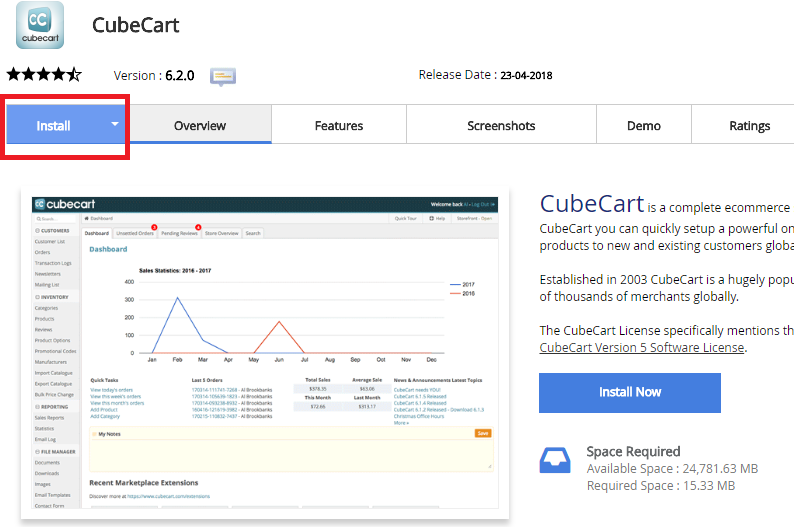The width and height of the screenshot is (794, 527).
Task: Click the Available Space 24,781.63 MB text
Action: (672, 469)
